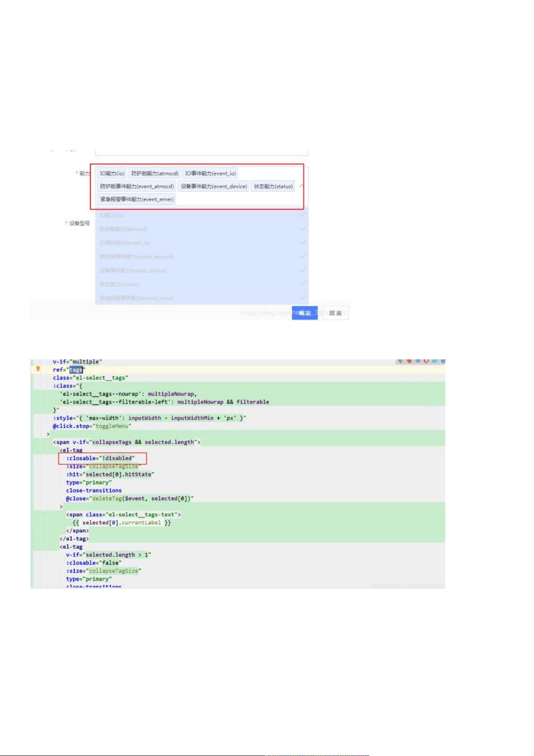Image resolution: width=534 pixels, height=756 pixels.
Task: Click :closable="!disabled" code line
Action: (100, 458)
